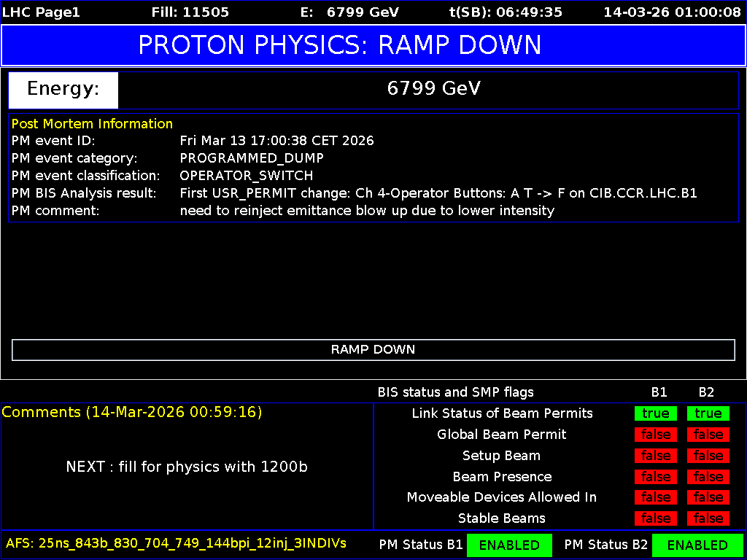
Task: Toggle the Moveable Devices Allowed In B2 flag
Action: 707,497
